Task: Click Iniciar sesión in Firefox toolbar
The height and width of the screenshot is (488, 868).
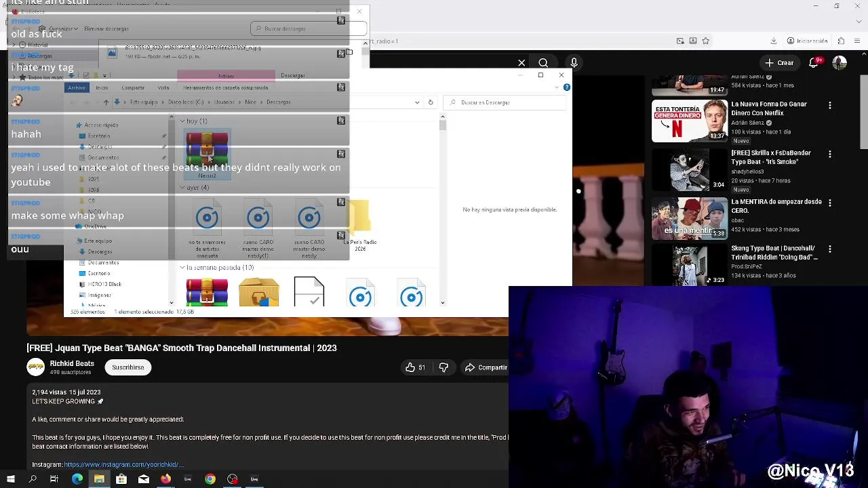Action: point(807,41)
